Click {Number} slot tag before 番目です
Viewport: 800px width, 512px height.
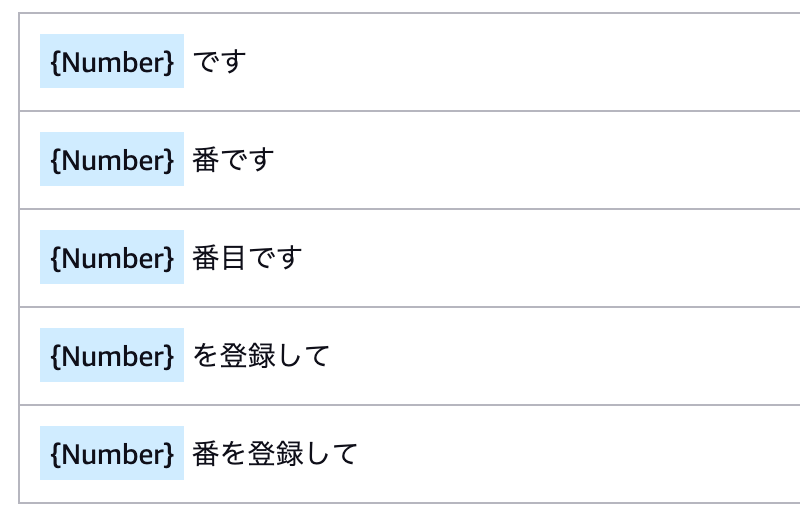112,257
